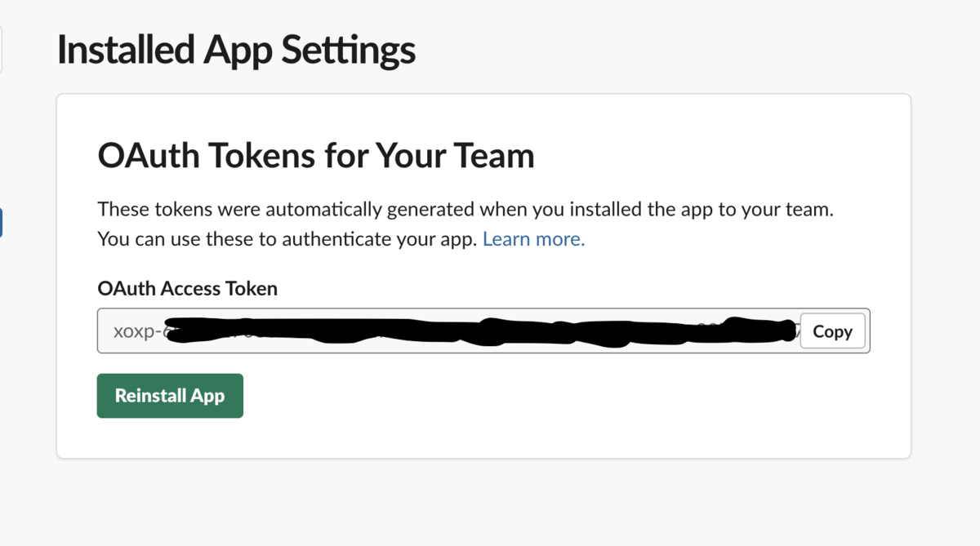The height and width of the screenshot is (546, 980).
Task: Click the text "You can use these to authenticate"
Action: 287,239
